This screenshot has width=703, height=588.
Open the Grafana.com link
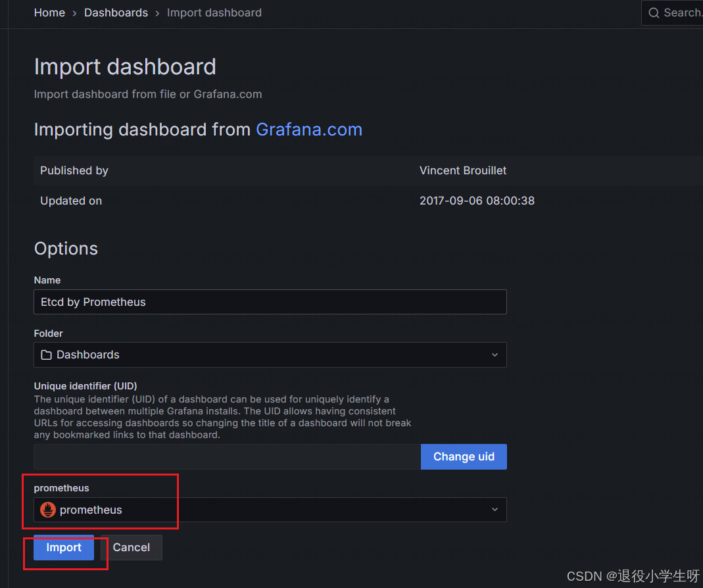[x=309, y=130]
